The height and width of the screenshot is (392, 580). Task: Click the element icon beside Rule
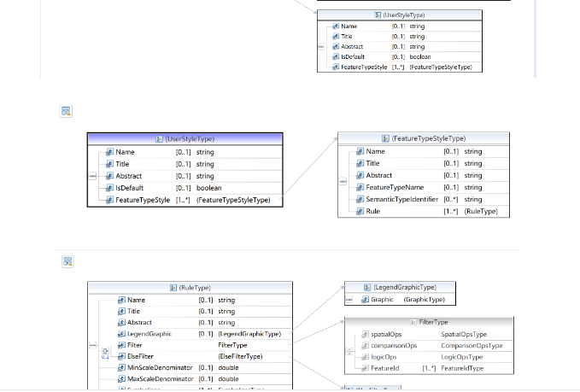click(x=360, y=211)
